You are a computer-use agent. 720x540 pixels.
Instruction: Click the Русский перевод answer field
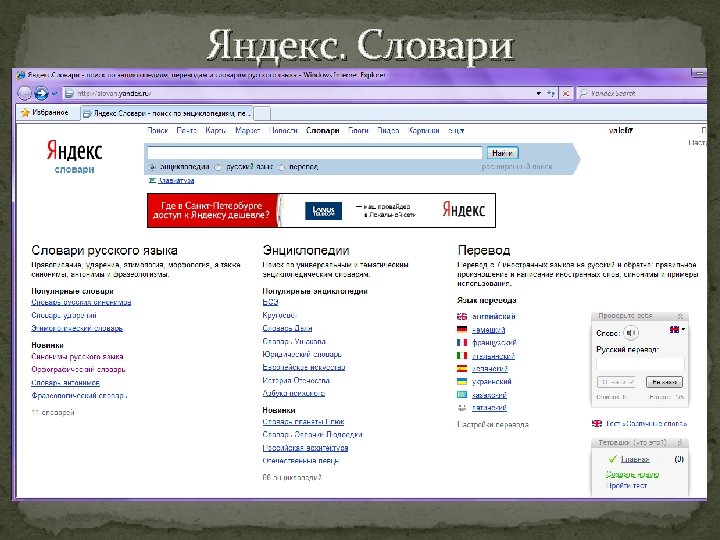pos(640,364)
